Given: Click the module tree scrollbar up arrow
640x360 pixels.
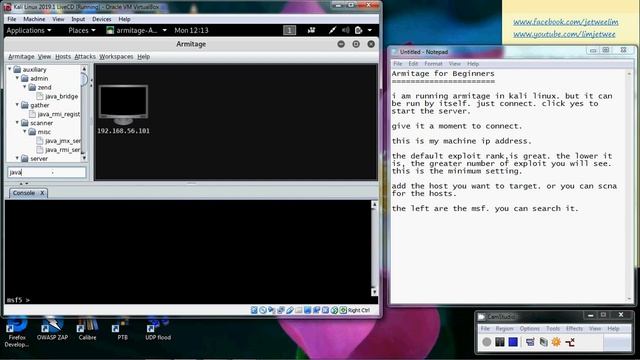Looking at the screenshot, I should [x=84, y=69].
